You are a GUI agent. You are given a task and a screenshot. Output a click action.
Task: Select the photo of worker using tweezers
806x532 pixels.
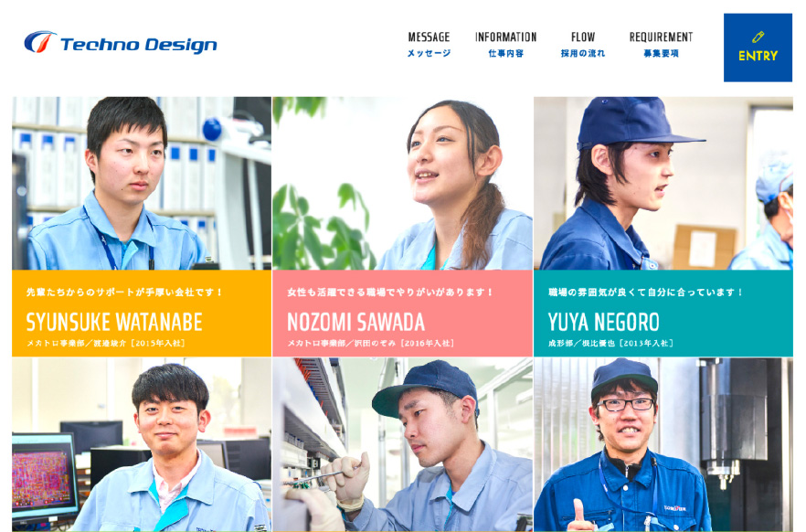tap(402, 444)
